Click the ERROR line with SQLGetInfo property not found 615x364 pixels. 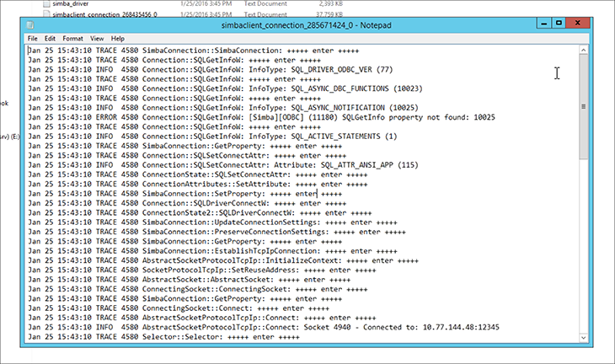[x=262, y=117]
